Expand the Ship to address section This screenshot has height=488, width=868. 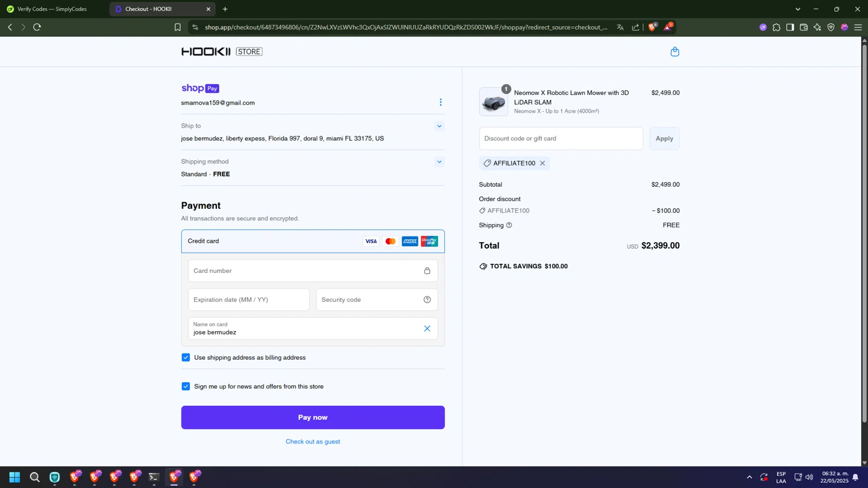(x=439, y=126)
